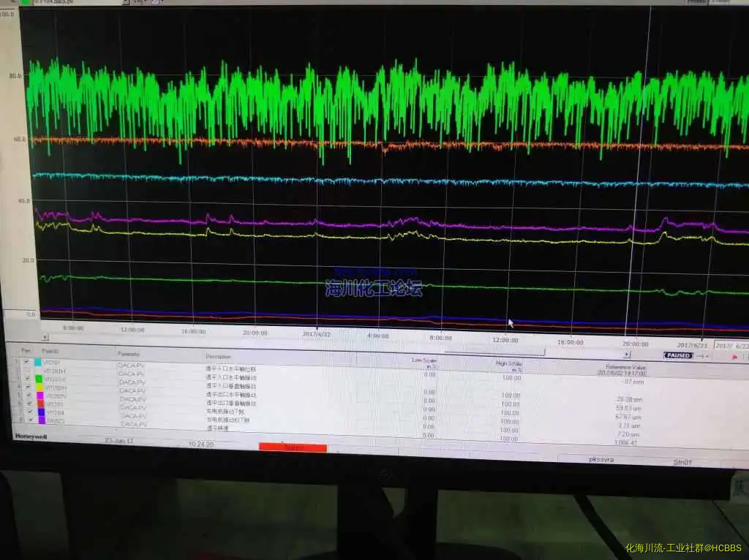Click the magenta pen color swatch

[39, 396]
